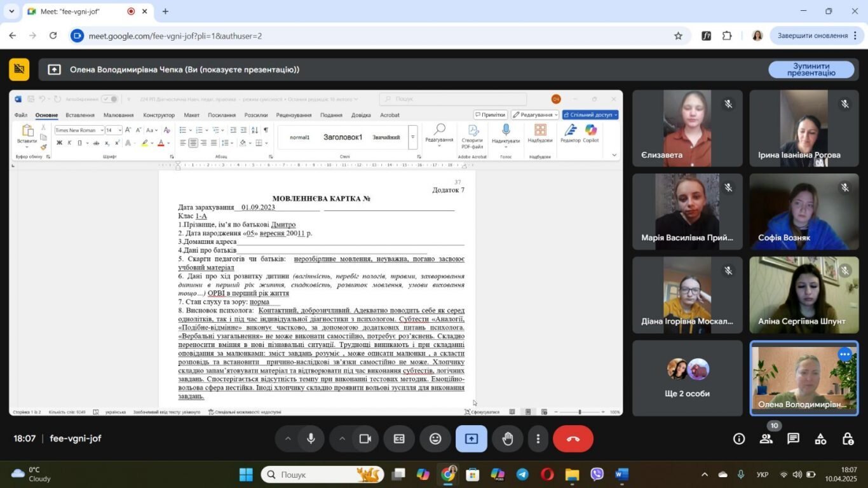This screenshot has height=488, width=868.
Task: Click Зупинити презентацію button
Action: point(811,69)
